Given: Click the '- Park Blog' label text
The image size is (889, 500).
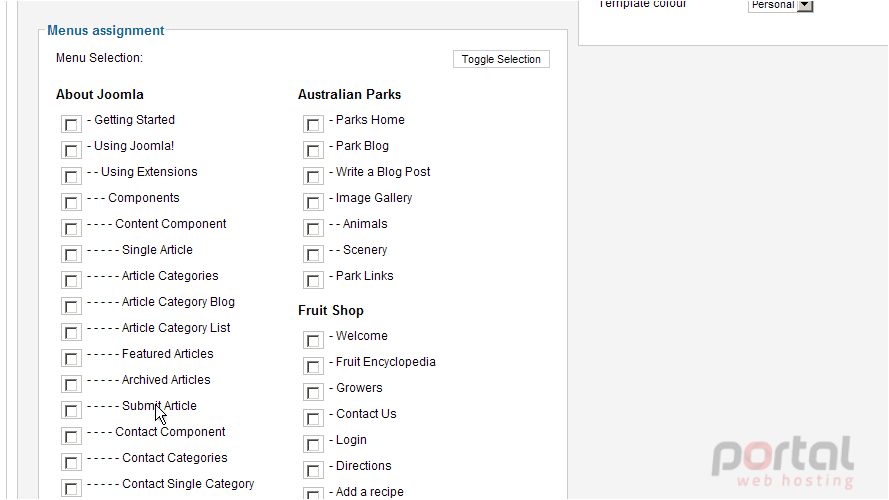Looking at the screenshot, I should [359, 146].
